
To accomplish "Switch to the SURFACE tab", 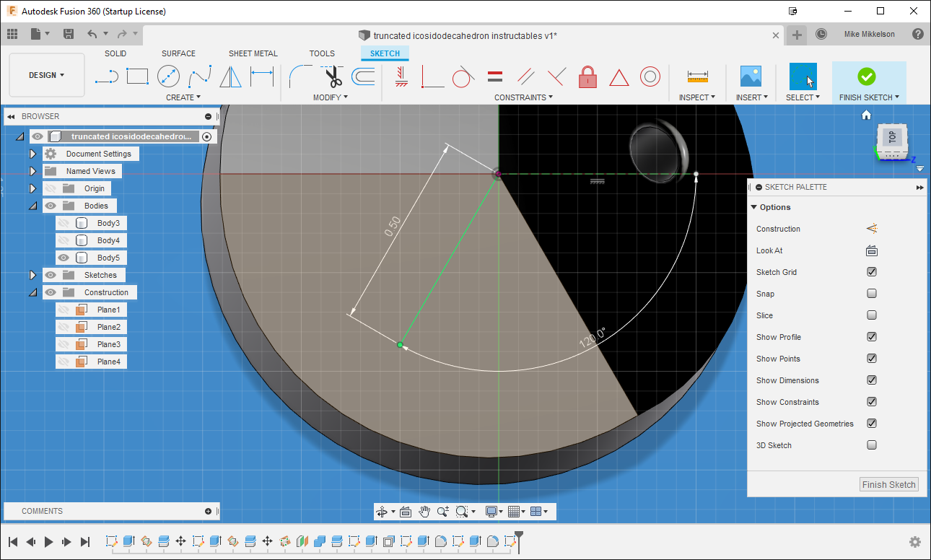I will click(178, 53).
